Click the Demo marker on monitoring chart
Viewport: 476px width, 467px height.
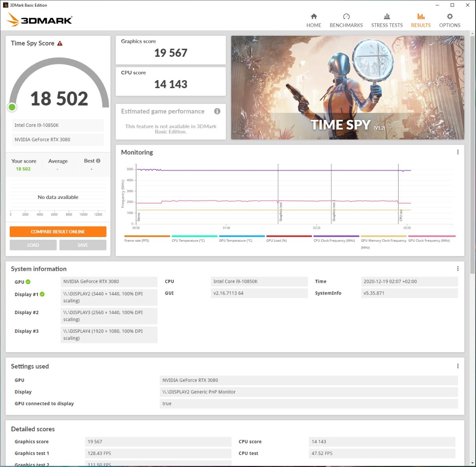[x=138, y=217]
